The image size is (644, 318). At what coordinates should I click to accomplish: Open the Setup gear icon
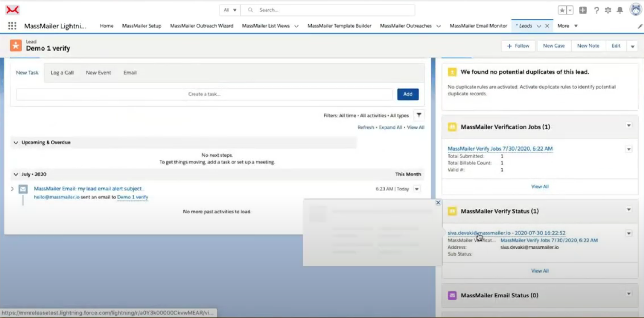point(608,10)
